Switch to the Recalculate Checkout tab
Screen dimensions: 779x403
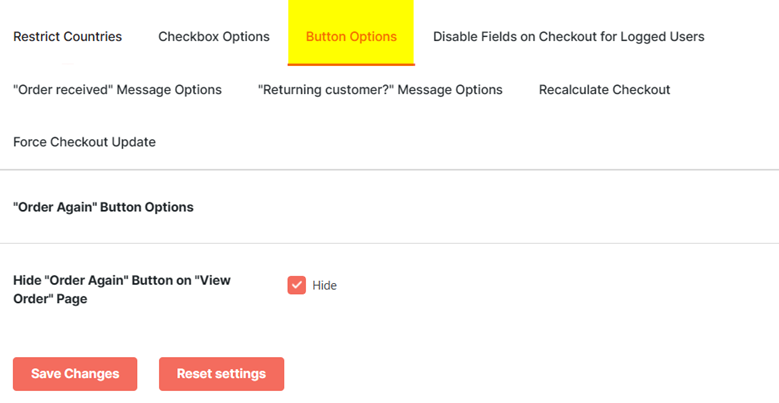(x=605, y=90)
